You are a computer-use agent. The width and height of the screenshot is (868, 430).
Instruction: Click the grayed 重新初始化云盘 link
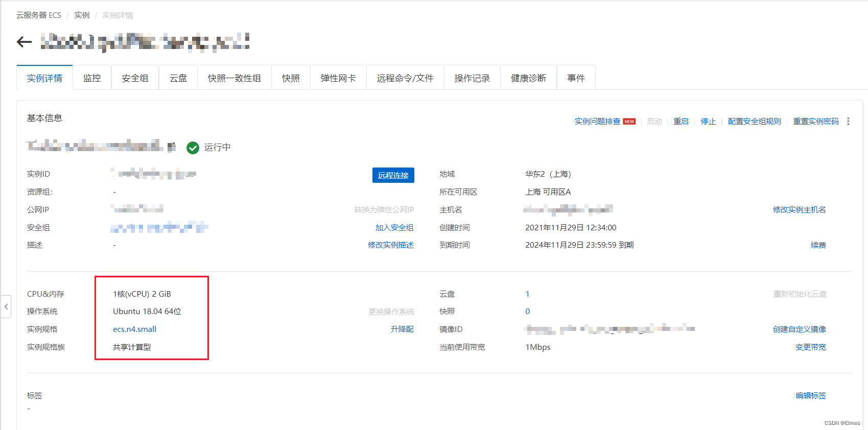pyautogui.click(x=800, y=294)
